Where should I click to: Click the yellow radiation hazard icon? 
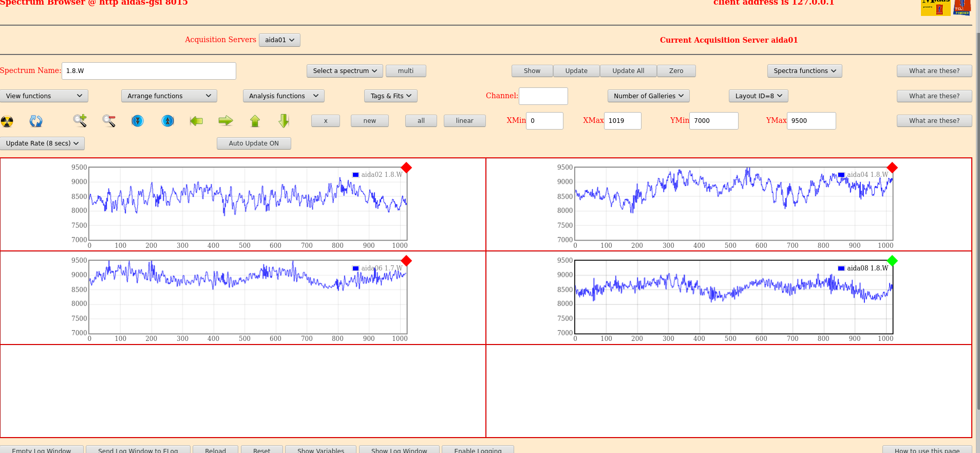coord(7,121)
